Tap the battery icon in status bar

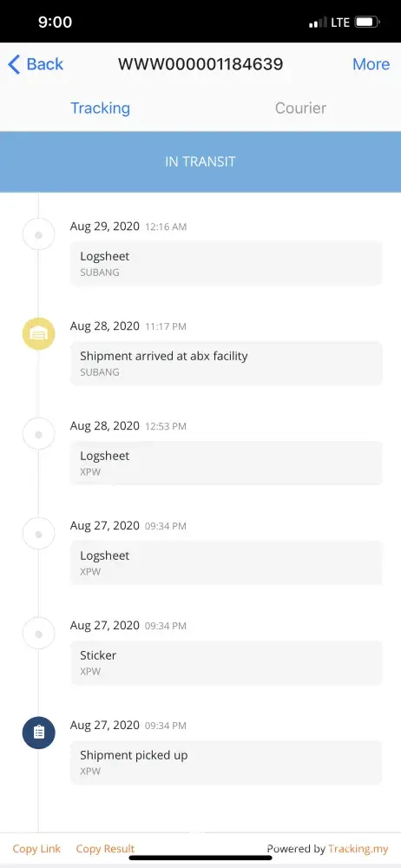(x=367, y=23)
